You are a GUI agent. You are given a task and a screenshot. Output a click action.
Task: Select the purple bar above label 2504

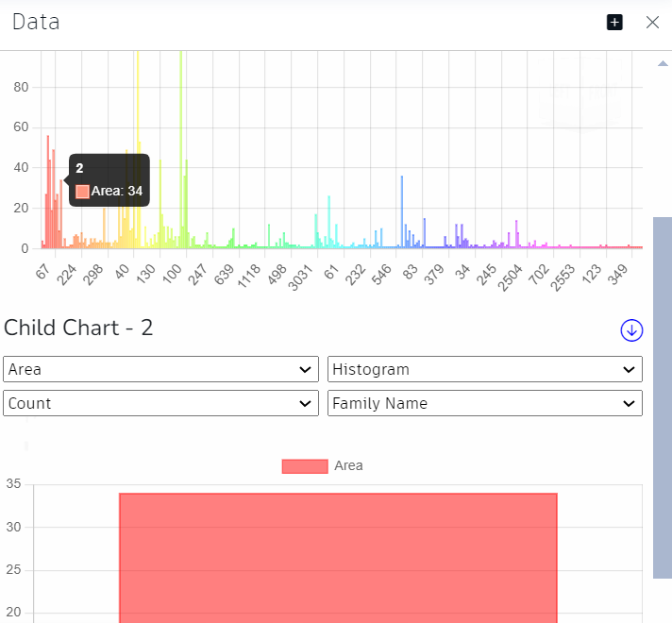pos(516,235)
